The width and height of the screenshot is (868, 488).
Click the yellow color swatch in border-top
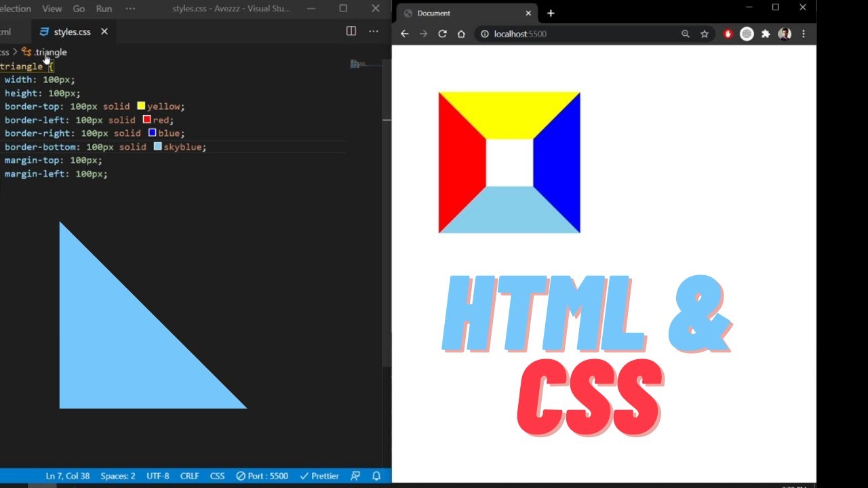141,106
